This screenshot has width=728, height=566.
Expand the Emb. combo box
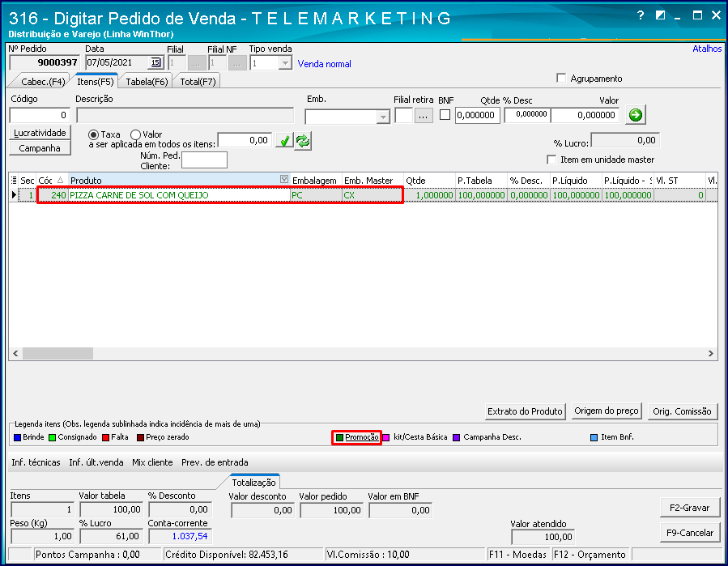pos(383,117)
